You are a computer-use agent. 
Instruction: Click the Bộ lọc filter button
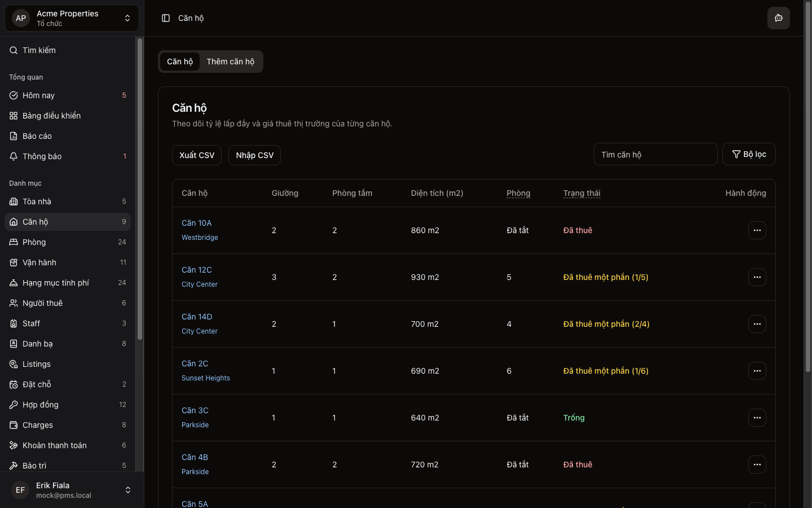point(748,154)
